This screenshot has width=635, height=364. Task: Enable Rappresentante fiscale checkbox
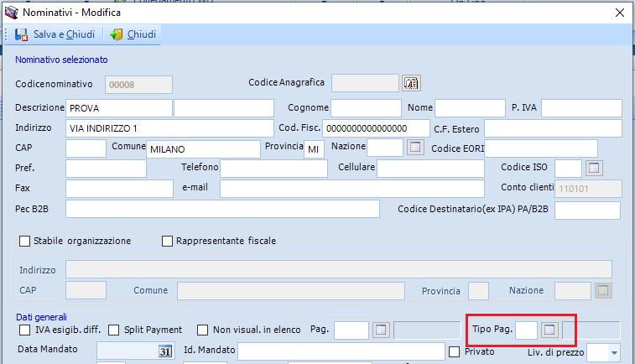pyautogui.click(x=167, y=241)
